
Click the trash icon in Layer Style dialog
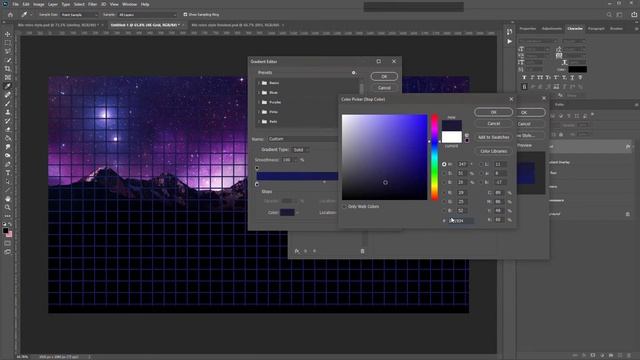[362, 251]
